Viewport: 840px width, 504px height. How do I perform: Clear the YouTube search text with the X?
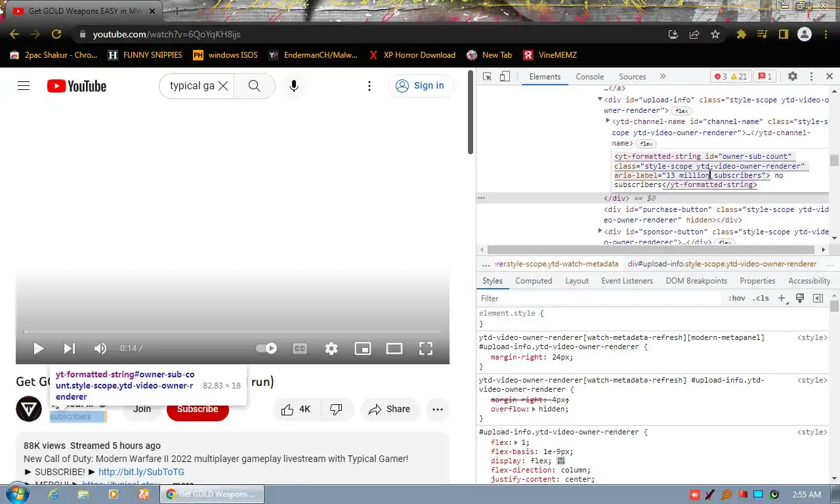(x=223, y=86)
